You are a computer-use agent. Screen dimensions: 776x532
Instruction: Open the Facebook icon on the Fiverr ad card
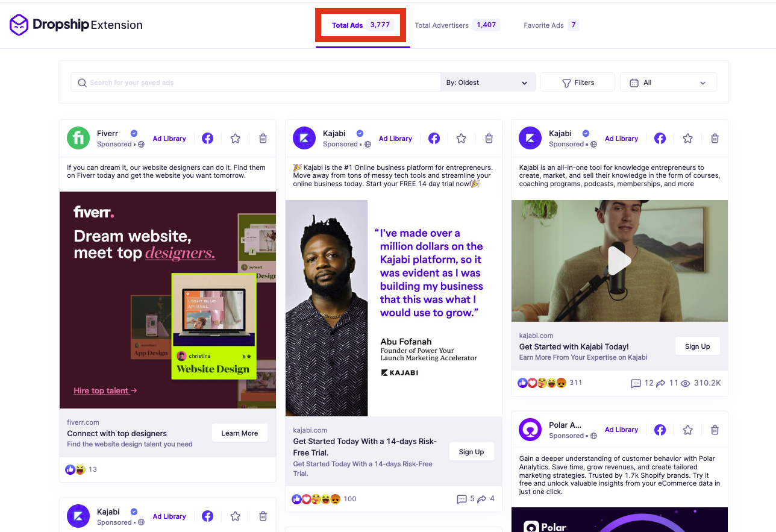click(207, 138)
